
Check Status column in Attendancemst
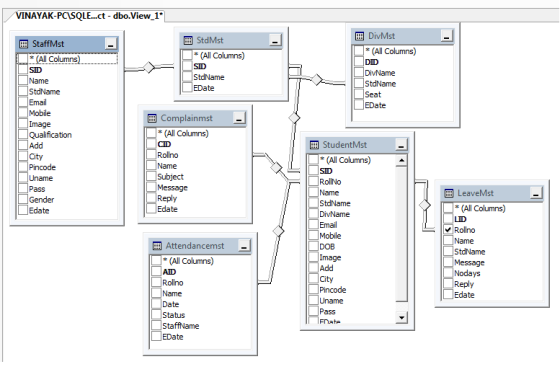[x=156, y=315]
